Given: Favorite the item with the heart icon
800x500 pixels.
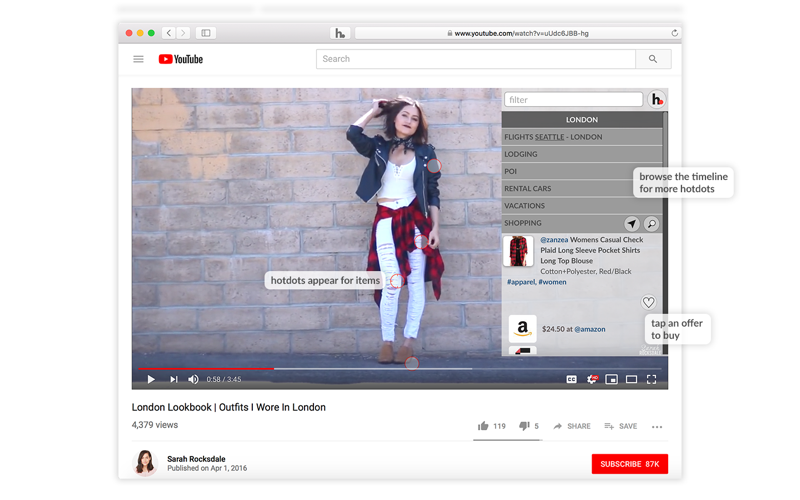Looking at the screenshot, I should (x=648, y=302).
